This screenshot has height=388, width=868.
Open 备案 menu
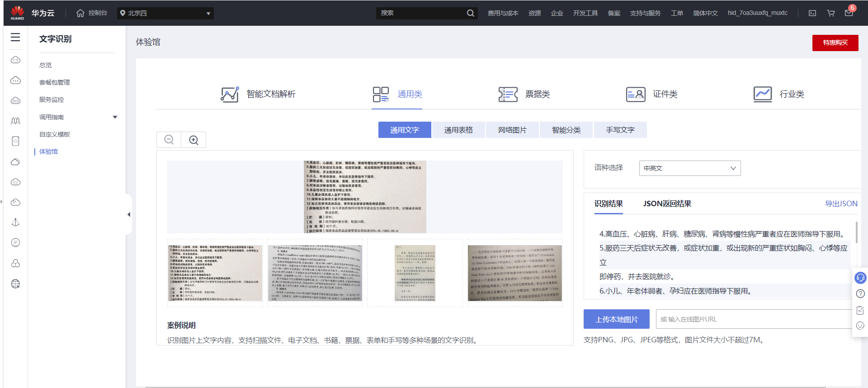click(x=614, y=13)
